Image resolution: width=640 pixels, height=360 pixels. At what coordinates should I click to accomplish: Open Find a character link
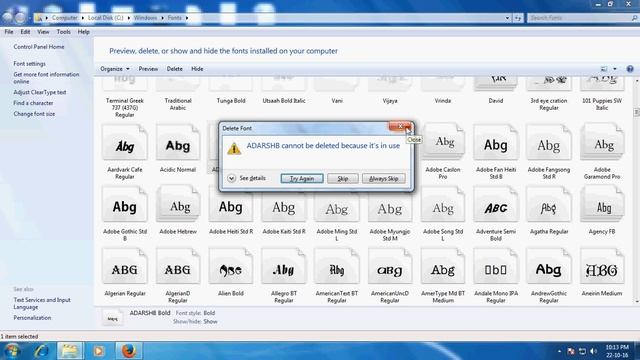coord(33,103)
